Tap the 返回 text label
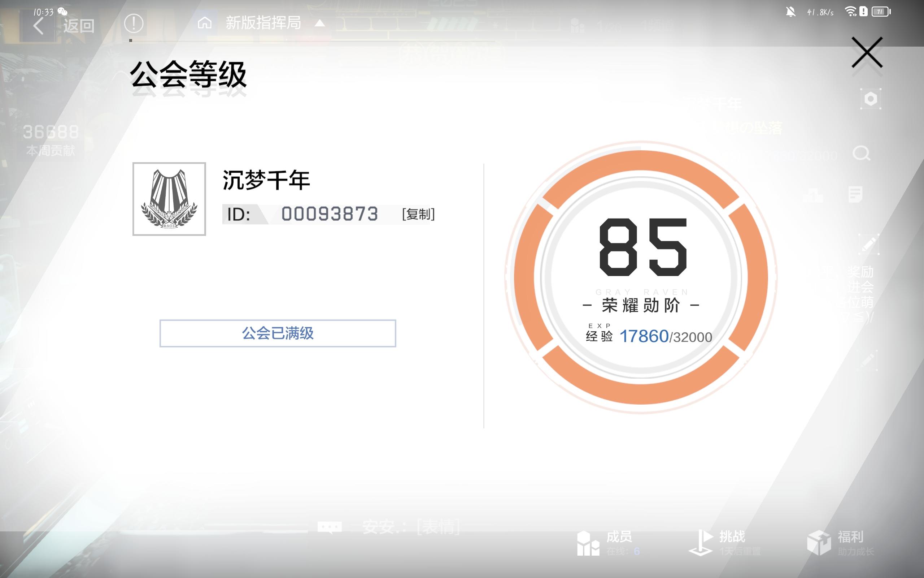The width and height of the screenshot is (924, 578). (79, 26)
